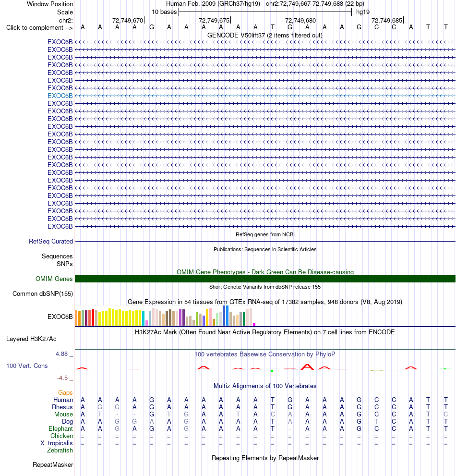Click the dark green OMIM gene bar

[x=265, y=279]
